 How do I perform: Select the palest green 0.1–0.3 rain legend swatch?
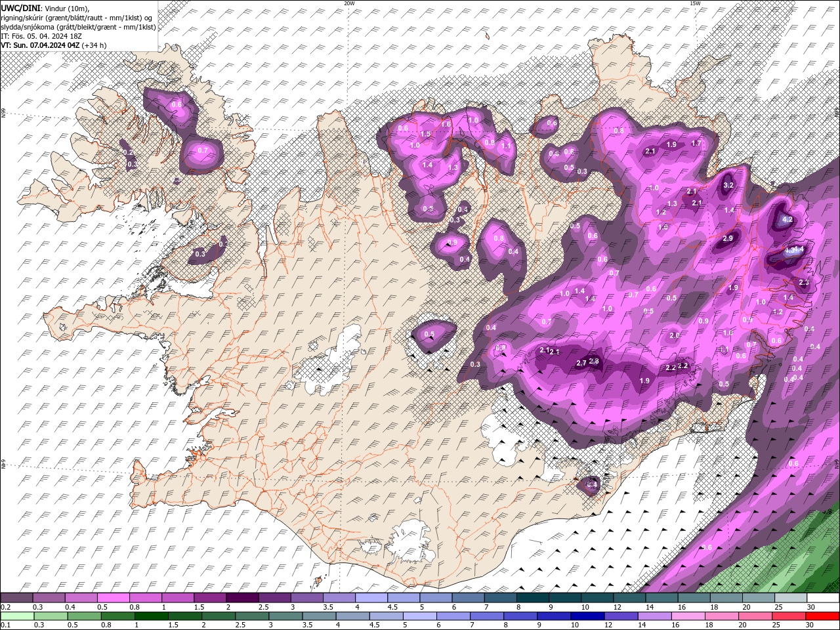(17, 616)
